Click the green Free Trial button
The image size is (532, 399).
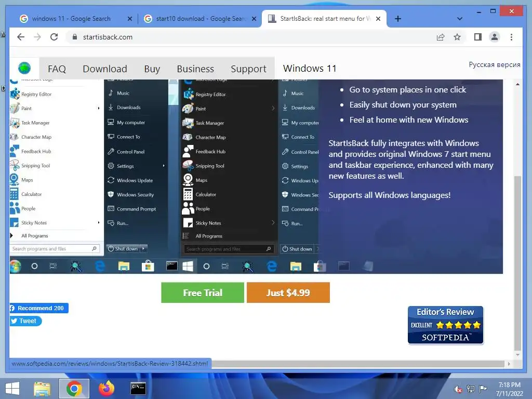(203, 292)
